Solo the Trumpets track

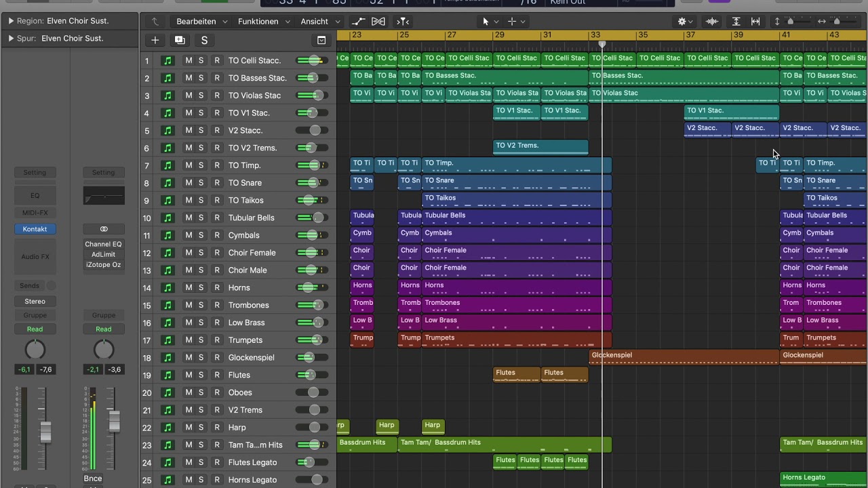201,340
